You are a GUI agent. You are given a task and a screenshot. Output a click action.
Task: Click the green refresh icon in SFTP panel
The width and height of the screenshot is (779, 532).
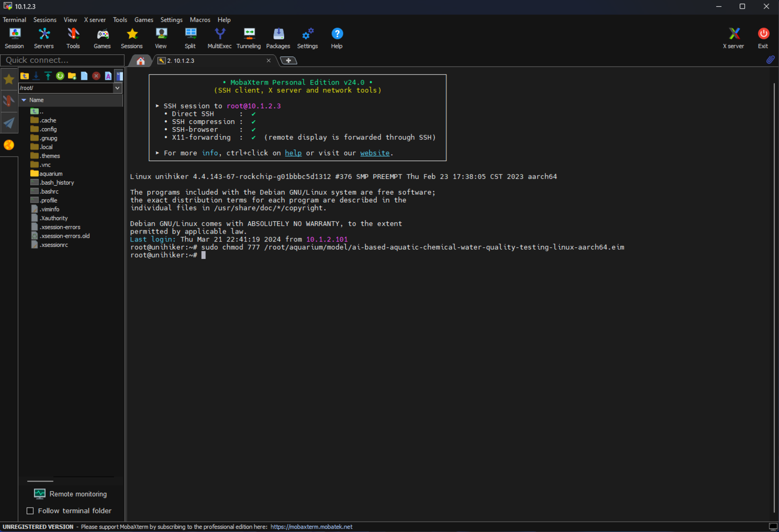point(60,76)
